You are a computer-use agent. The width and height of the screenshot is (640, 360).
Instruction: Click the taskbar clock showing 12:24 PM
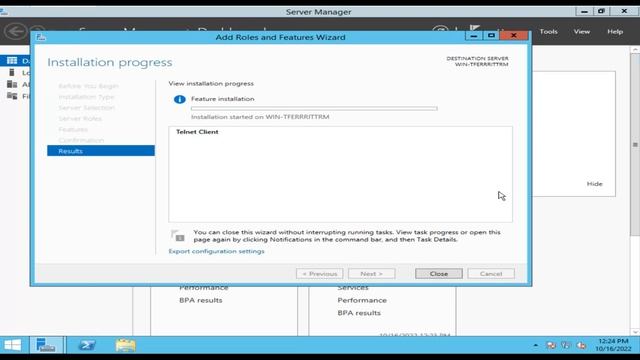(x=613, y=345)
